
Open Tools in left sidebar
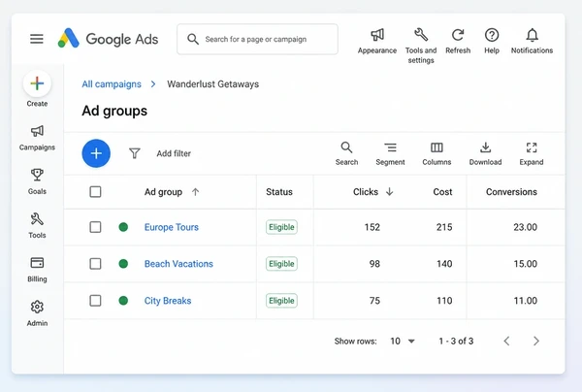37,225
